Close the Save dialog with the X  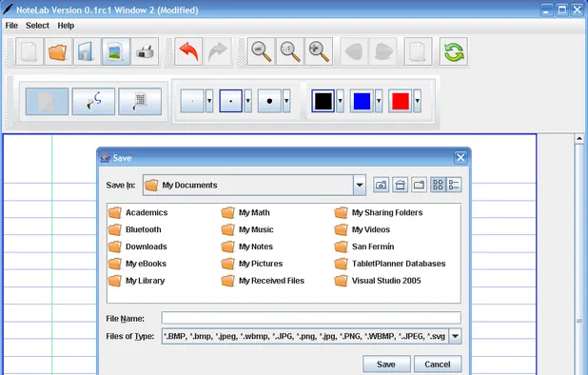tap(461, 157)
